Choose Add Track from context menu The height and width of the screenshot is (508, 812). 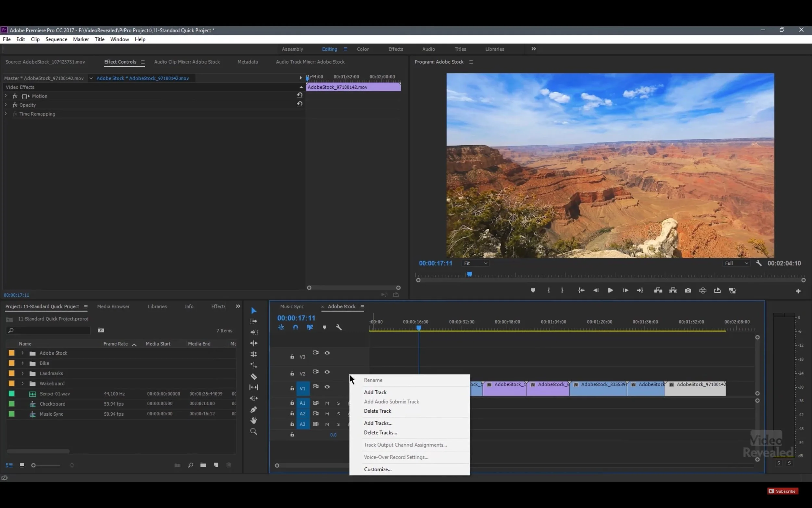click(375, 392)
